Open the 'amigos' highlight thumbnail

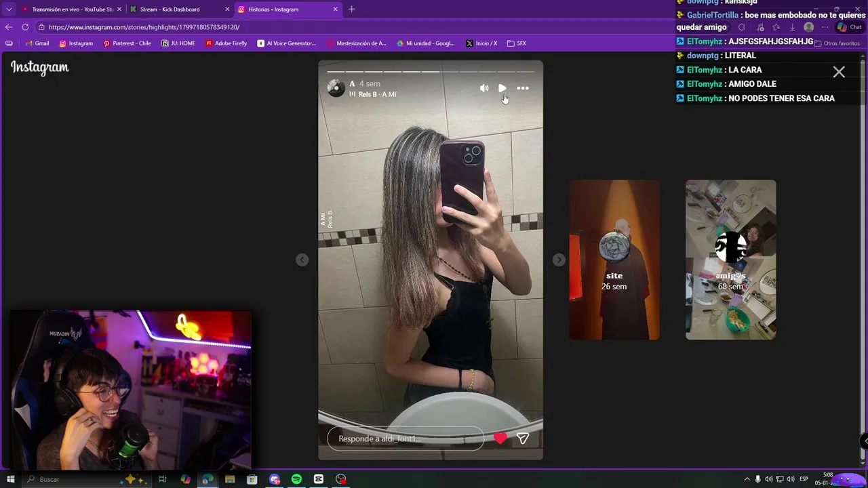(730, 260)
